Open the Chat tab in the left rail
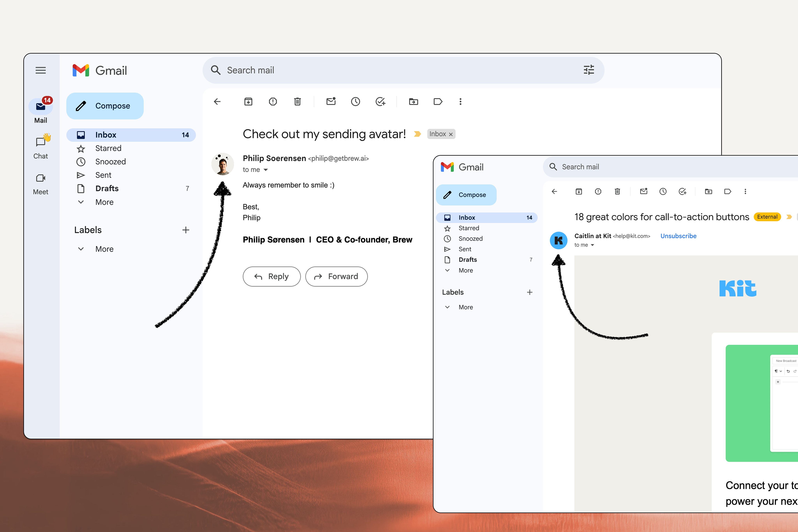This screenshot has height=532, width=798. point(40,147)
